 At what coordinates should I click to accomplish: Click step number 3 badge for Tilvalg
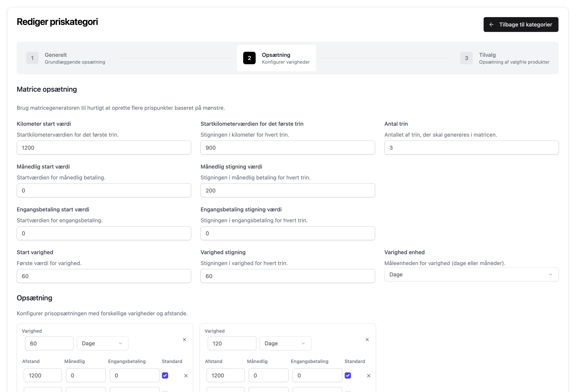click(x=466, y=58)
